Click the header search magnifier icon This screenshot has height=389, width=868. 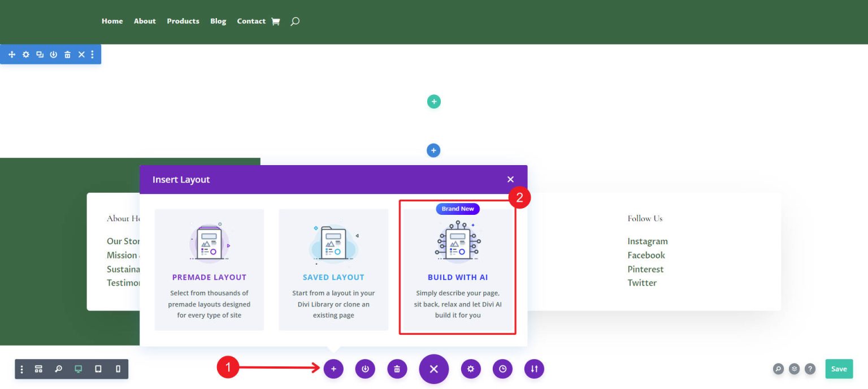[294, 21]
